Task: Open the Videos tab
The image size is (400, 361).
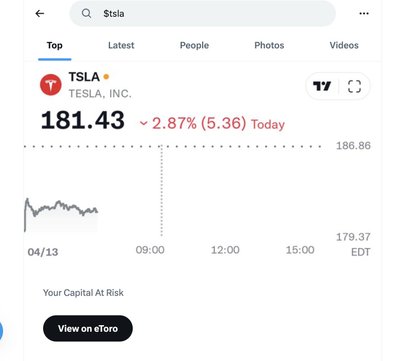Action: (344, 45)
